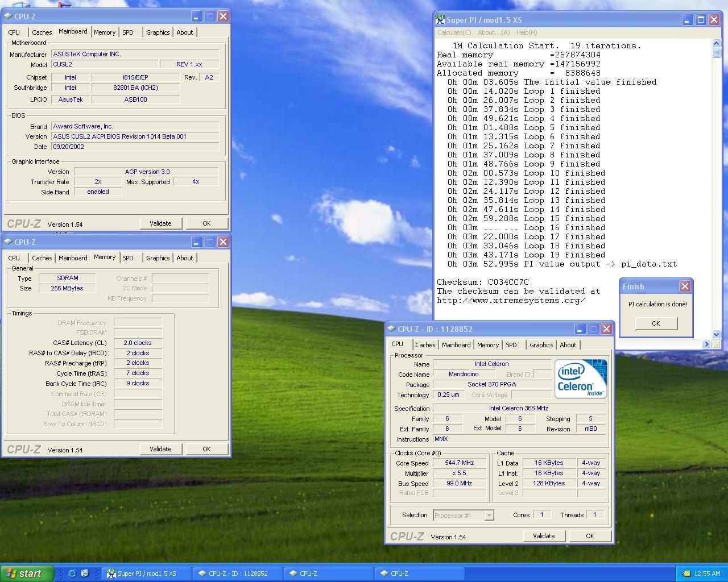Click the Size 256 MBytes field

click(68, 288)
